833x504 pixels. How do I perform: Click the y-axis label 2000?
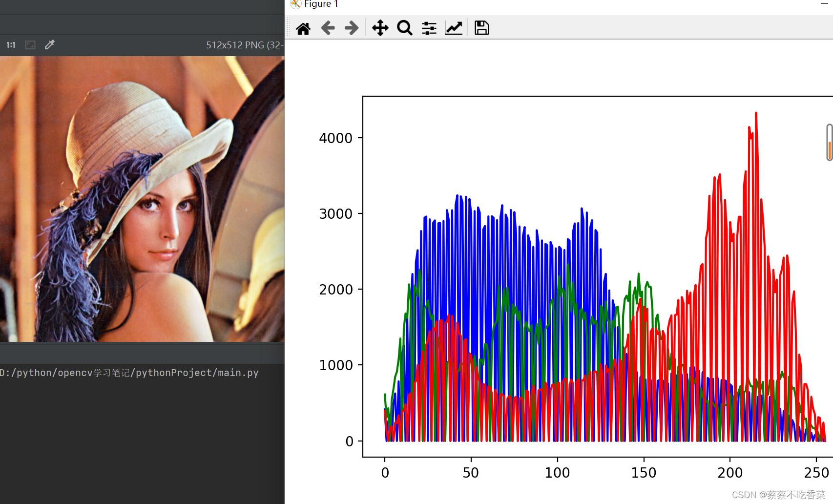336,290
